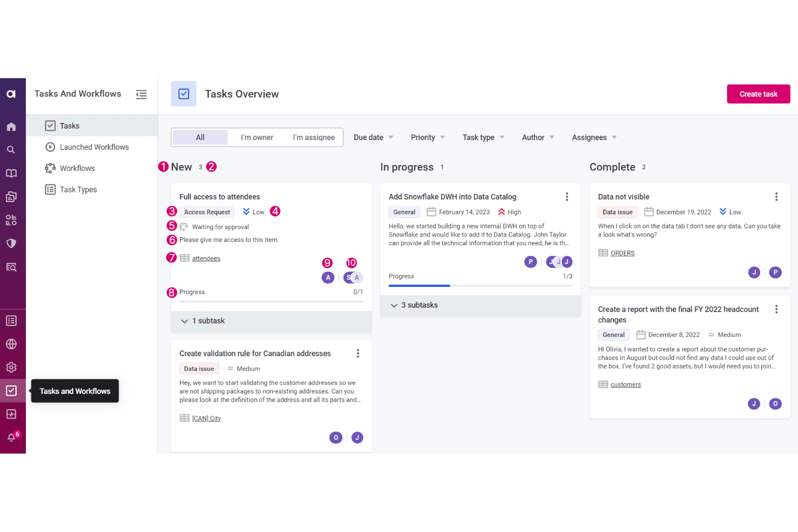The image size is (798, 532).
Task: Open three-dot menu on Canadian addresses card
Action: [x=357, y=354]
